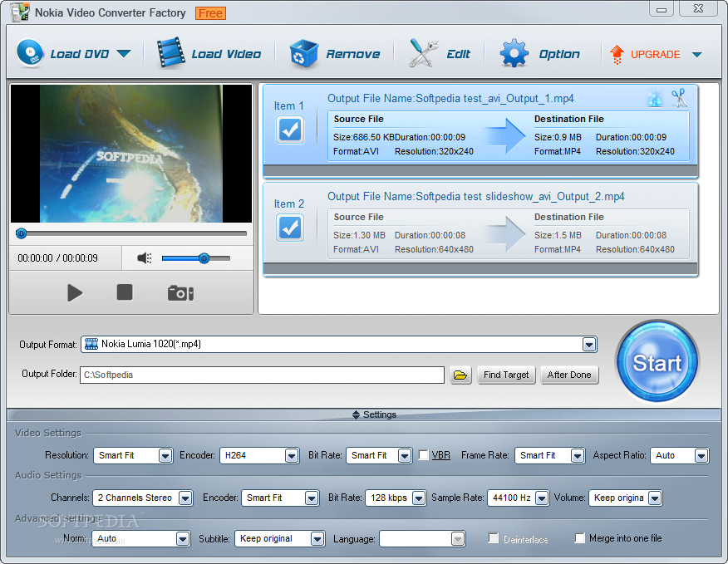Open the Volume Keep original dropdown
This screenshot has height=564, width=728.
pyautogui.click(x=655, y=498)
